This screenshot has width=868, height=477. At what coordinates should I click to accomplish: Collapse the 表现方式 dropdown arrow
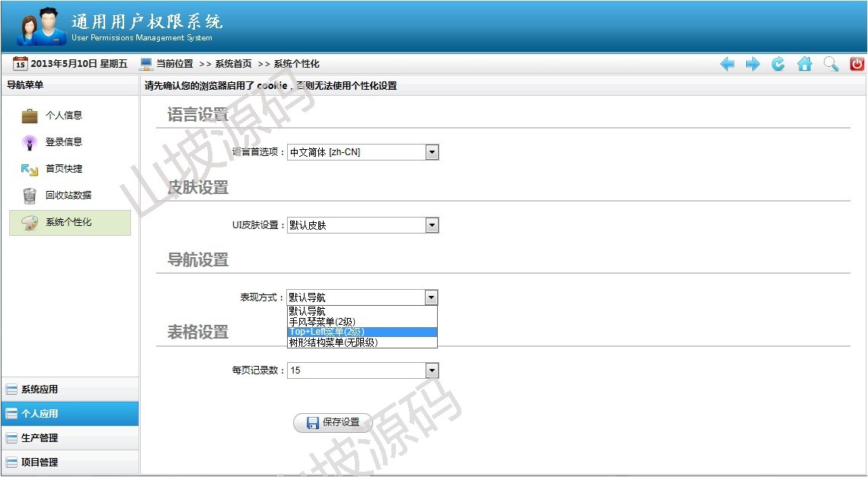coord(431,297)
